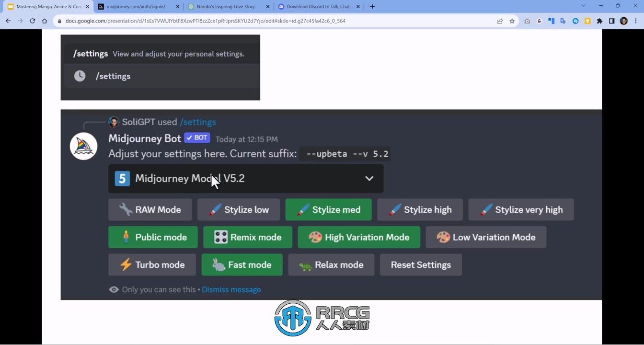Open the Chrome profile avatar
644x345 pixels.
[x=623, y=21]
